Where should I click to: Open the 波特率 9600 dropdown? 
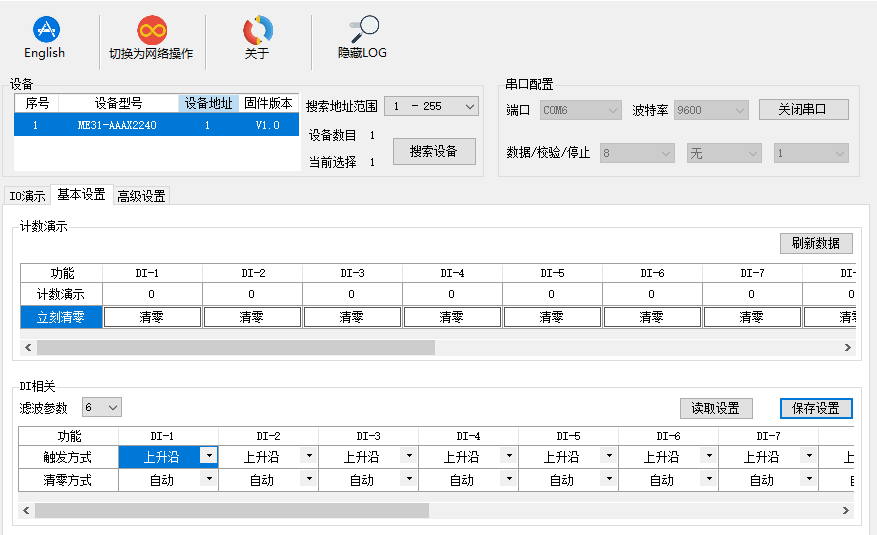(711, 110)
